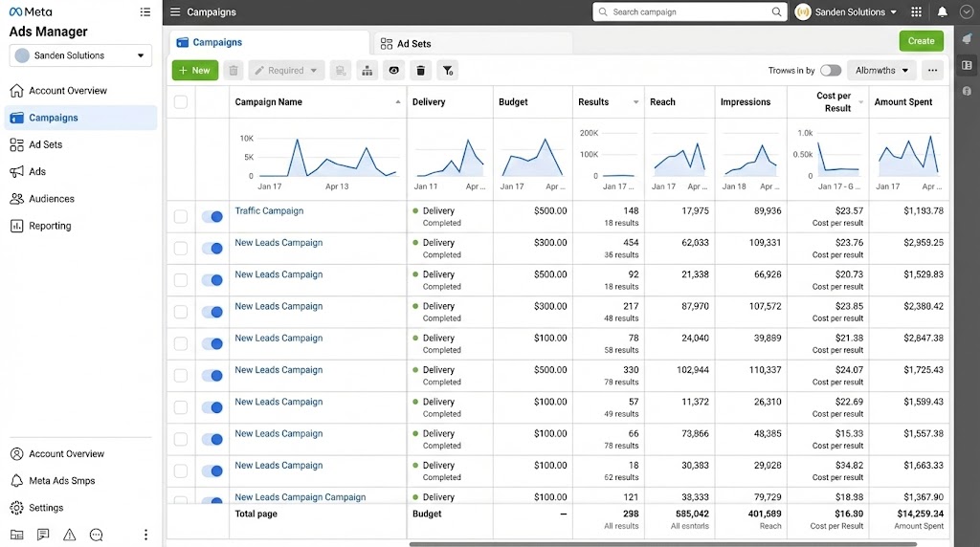Image resolution: width=980 pixels, height=547 pixels.
Task: Expand the Required edit dropdown
Action: tap(286, 71)
